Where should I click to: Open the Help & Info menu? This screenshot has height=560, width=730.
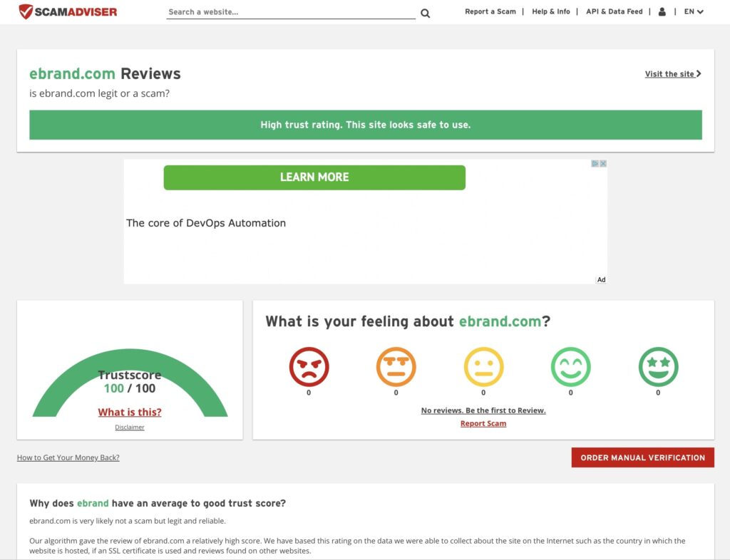[x=550, y=11]
